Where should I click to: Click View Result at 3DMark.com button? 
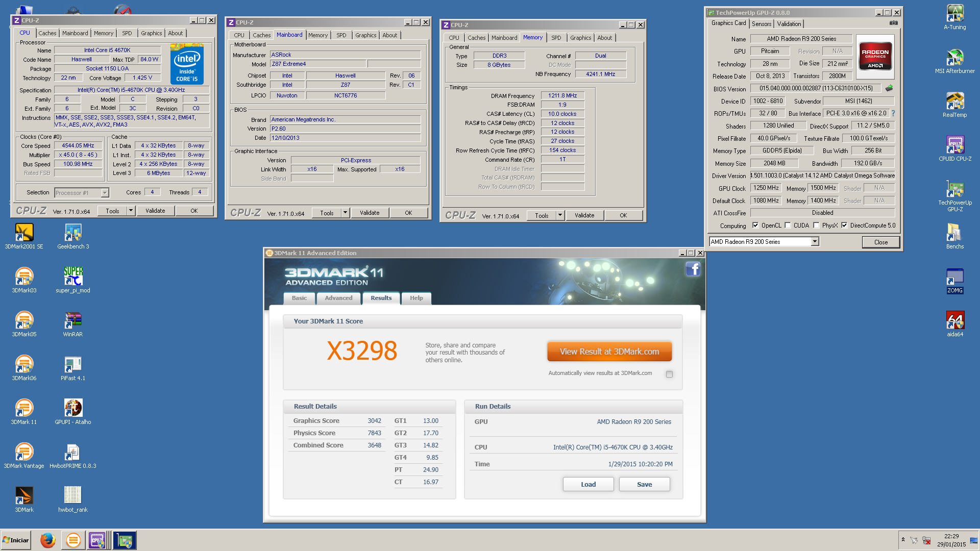point(609,352)
